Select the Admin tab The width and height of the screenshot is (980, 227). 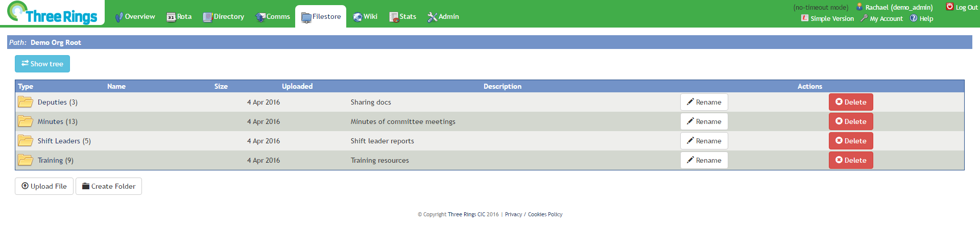point(443,17)
